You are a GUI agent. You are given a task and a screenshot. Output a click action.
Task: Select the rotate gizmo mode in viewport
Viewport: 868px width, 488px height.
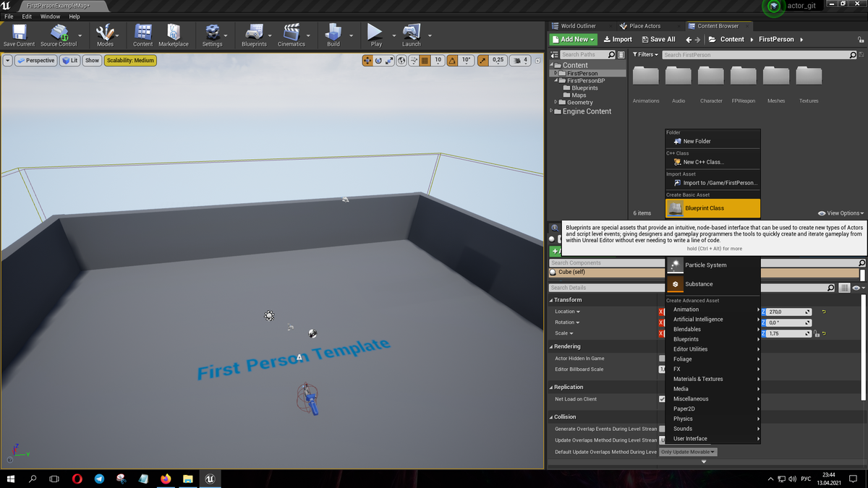coord(378,61)
